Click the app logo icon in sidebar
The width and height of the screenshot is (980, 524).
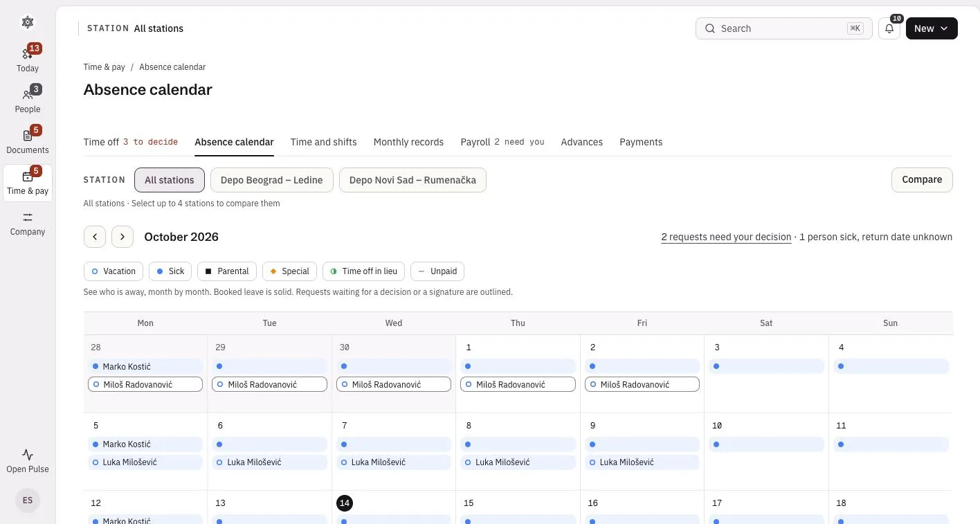coord(28,22)
